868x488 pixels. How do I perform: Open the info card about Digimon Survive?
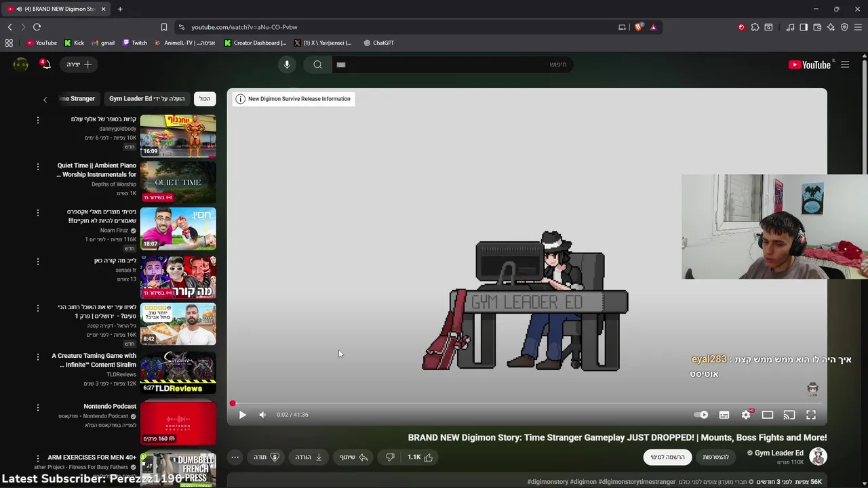coord(293,99)
